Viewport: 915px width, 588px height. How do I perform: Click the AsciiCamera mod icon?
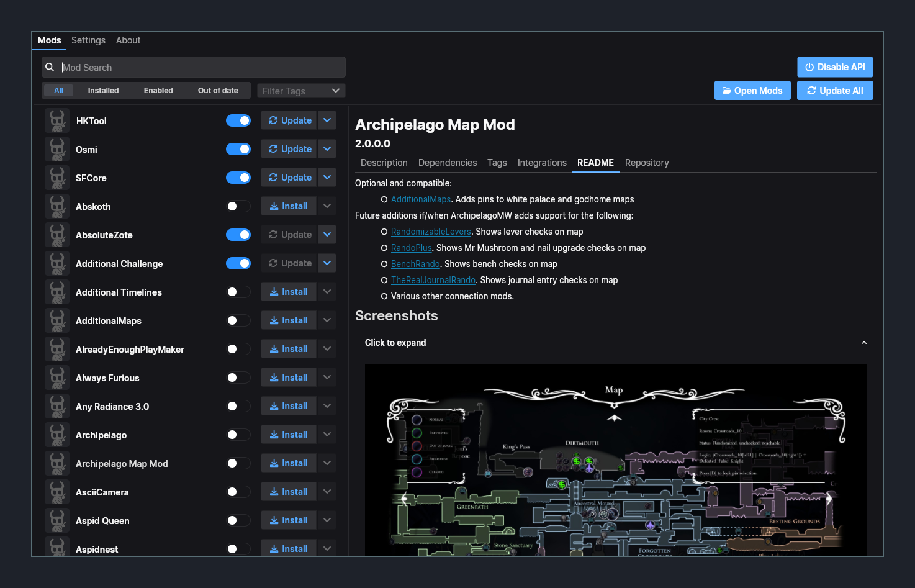coord(57,492)
